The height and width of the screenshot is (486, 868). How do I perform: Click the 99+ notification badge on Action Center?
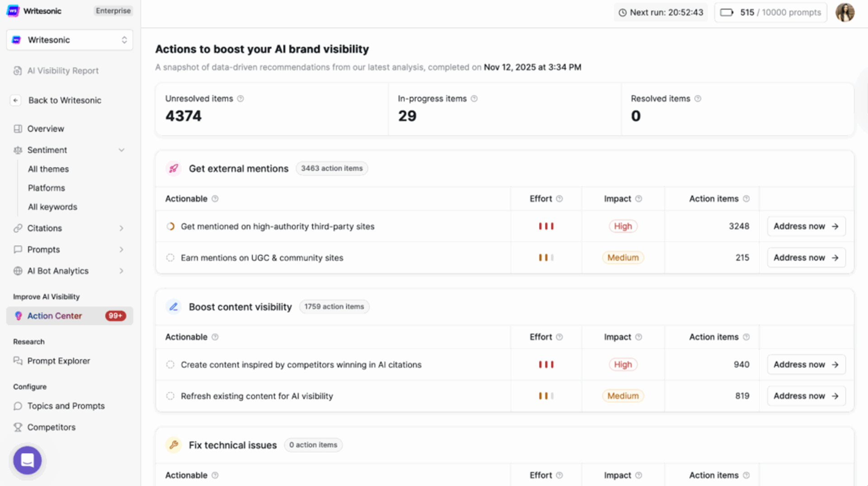click(115, 316)
